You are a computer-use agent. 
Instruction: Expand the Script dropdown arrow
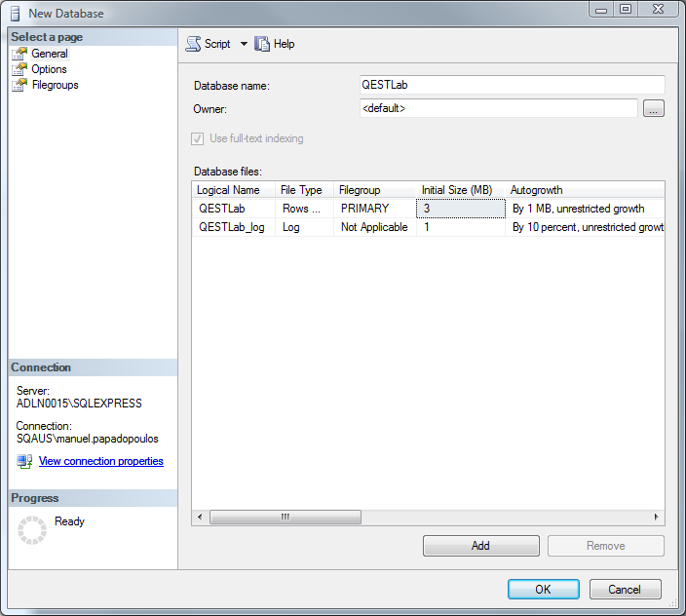point(244,44)
